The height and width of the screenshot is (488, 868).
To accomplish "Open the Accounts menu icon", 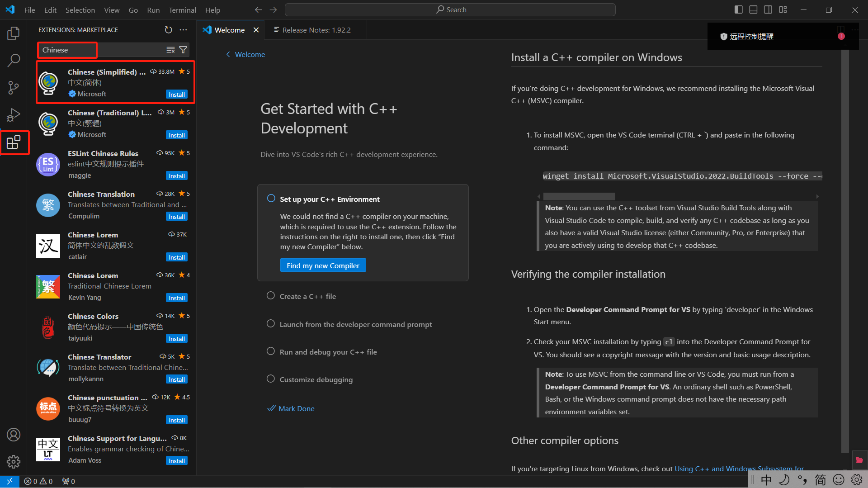I will pos(14,435).
